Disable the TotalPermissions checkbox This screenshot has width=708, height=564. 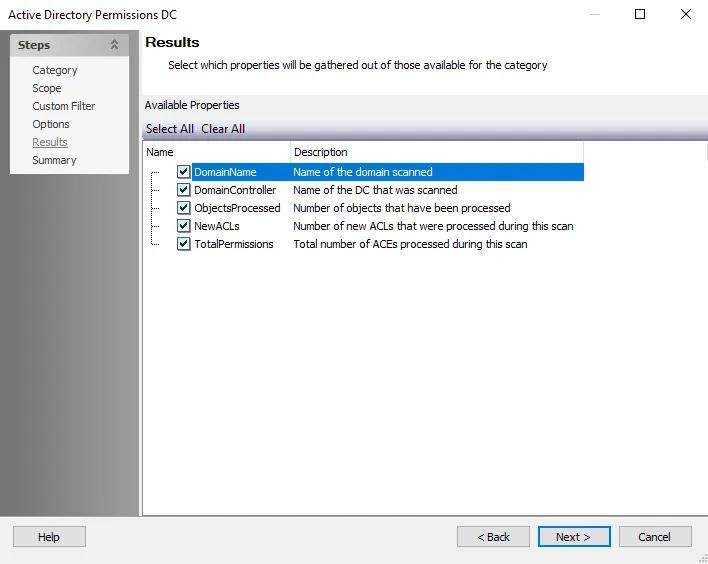point(183,244)
